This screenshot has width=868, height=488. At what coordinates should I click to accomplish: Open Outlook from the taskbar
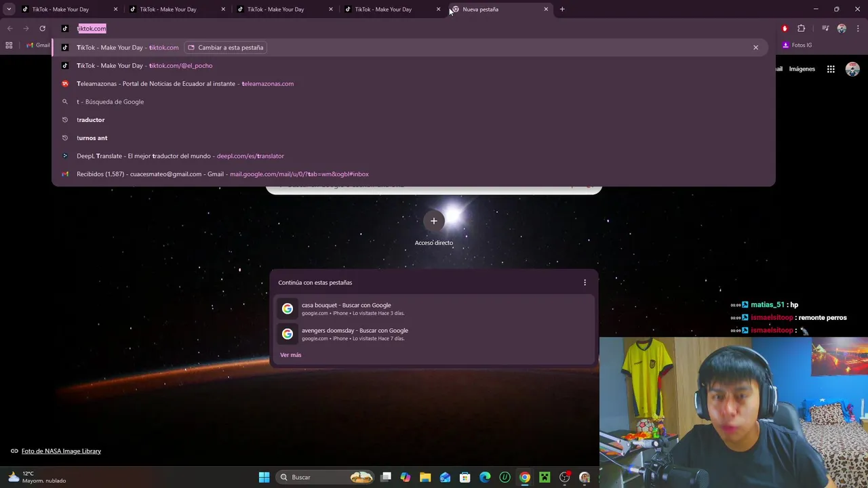click(445, 477)
